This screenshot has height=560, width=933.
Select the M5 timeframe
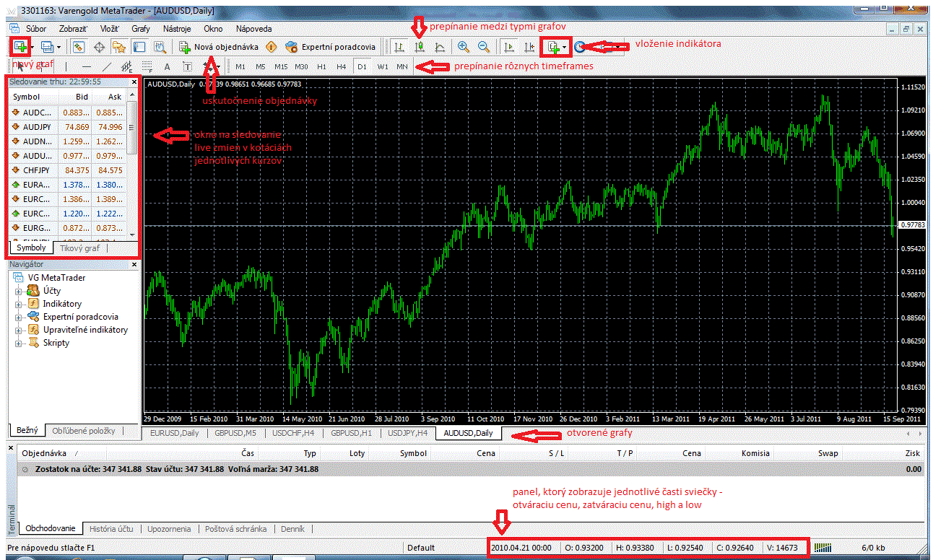tap(261, 66)
